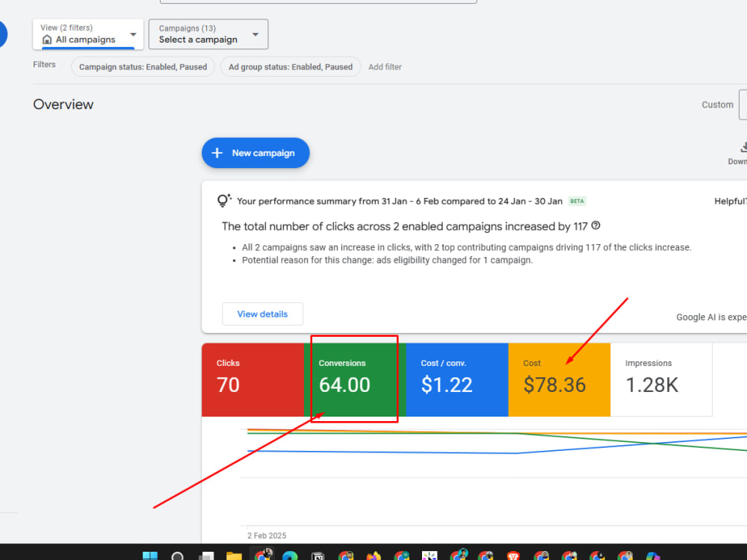Click the 'Google AI is expe' notice text
This screenshot has width=747, height=560.
[712, 317]
